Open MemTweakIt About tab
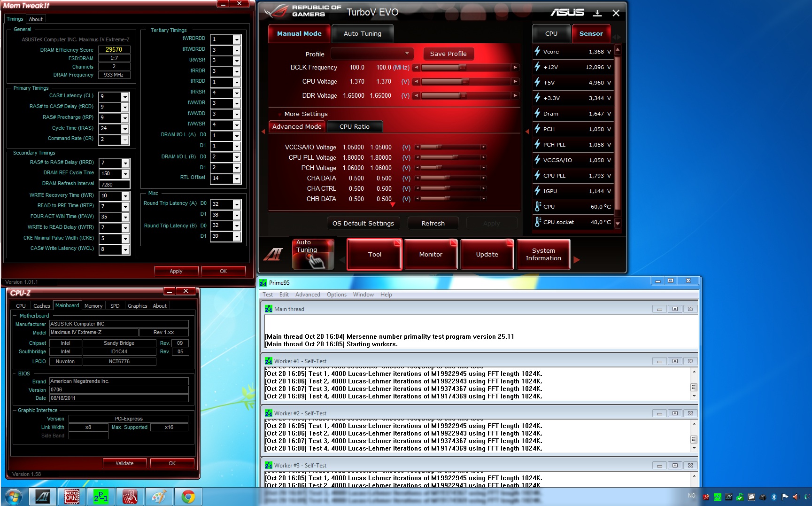This screenshot has height=506, width=812. click(x=36, y=19)
